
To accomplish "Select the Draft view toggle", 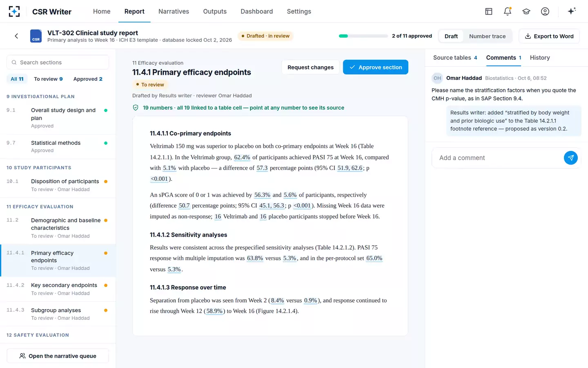I will [x=451, y=36].
